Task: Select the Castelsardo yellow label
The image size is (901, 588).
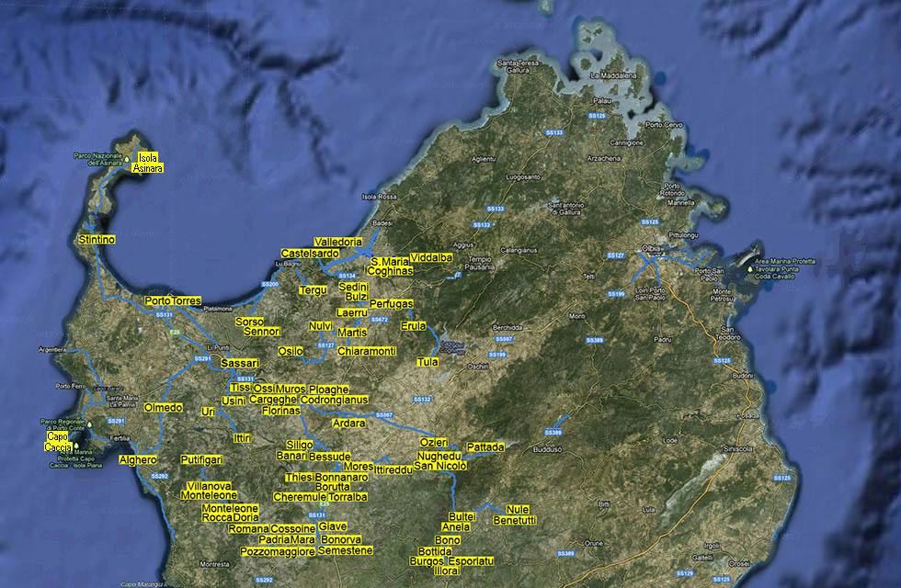Action: (310, 254)
